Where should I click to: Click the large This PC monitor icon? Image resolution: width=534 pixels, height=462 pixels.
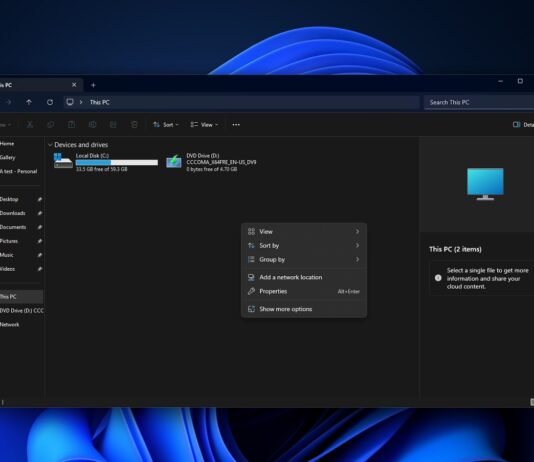(485, 184)
